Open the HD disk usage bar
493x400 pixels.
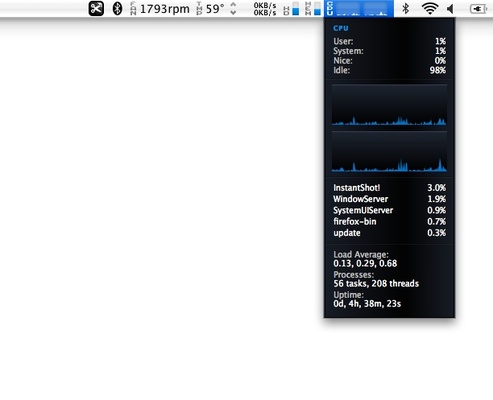(292, 9)
